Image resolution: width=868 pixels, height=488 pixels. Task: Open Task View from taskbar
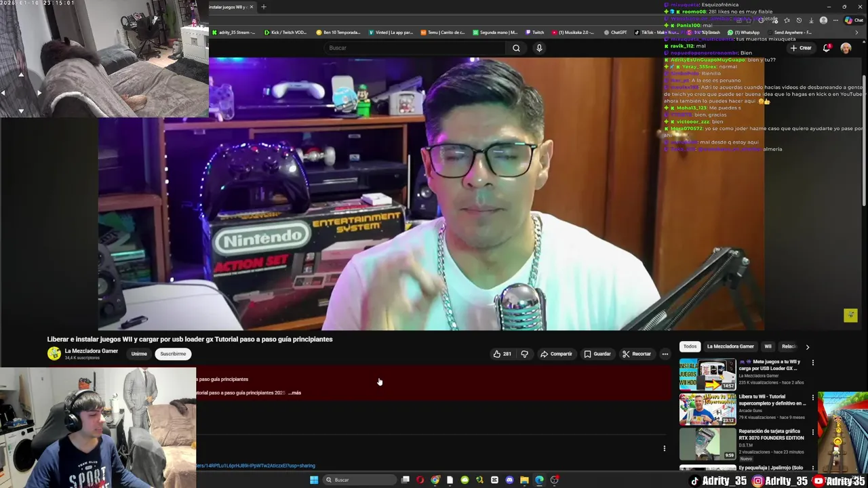(406, 480)
